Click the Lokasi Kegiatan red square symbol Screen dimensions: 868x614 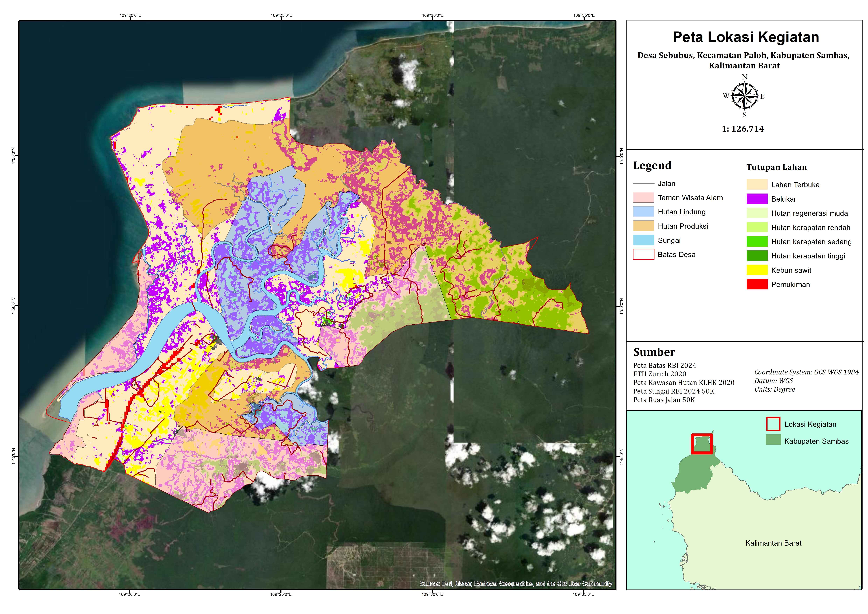(773, 424)
